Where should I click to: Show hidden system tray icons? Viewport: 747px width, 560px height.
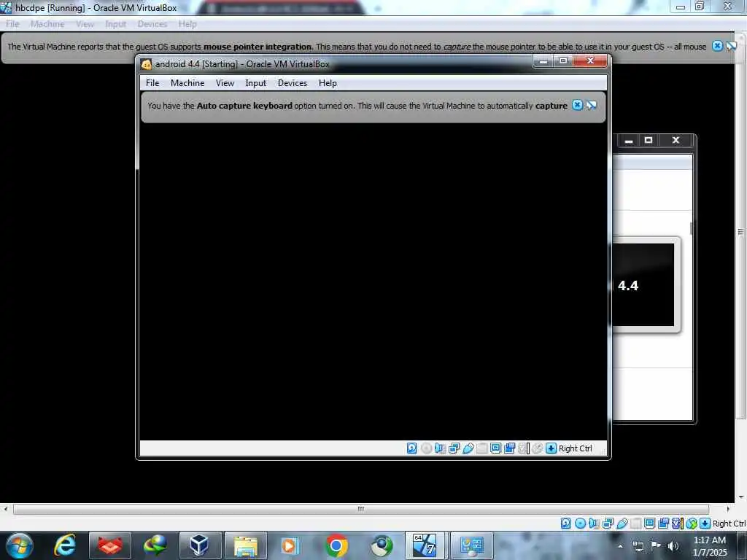pos(620,546)
